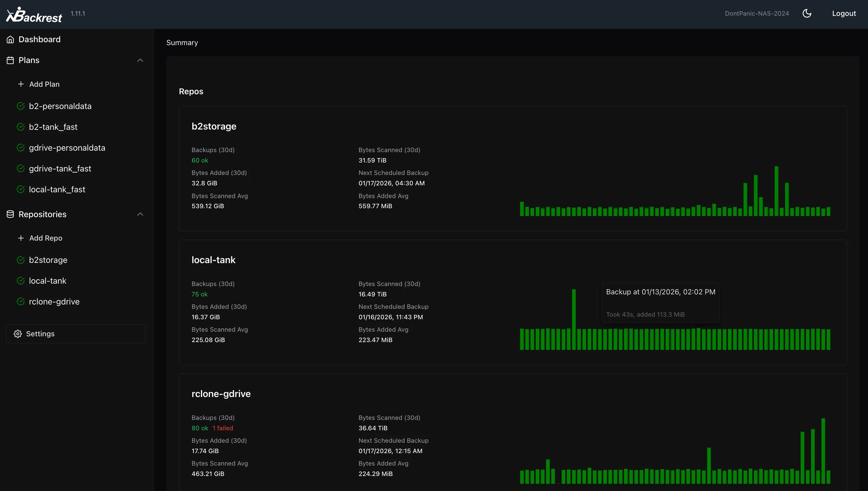Click the tallest bar in b2storage chart
Viewport: 868px width, 491px height.
coord(776,191)
